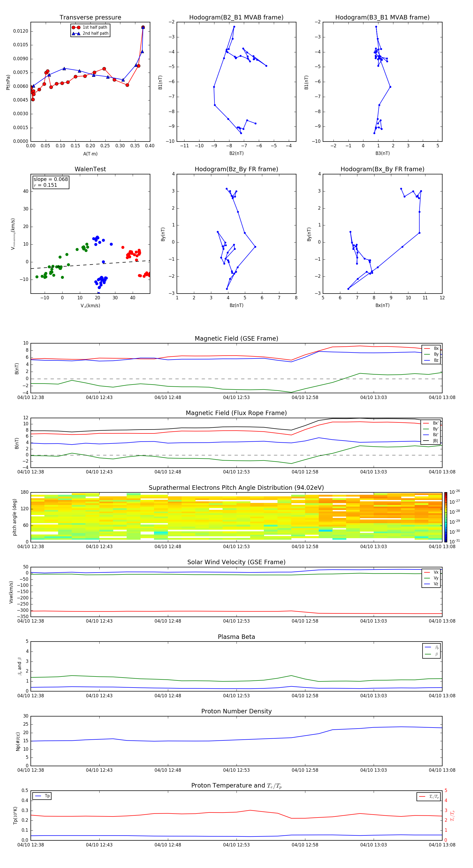
Task: Click the red 'Te/Tp' legend entry
Action: [429, 796]
